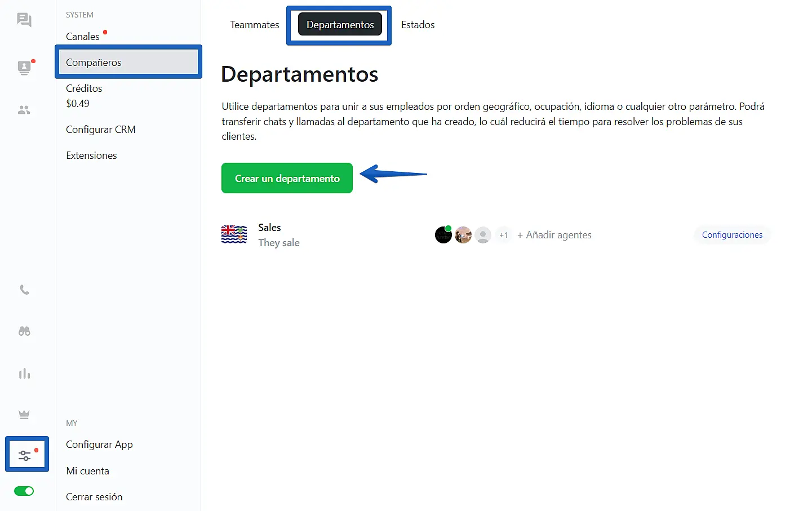The height and width of the screenshot is (511, 812).
Task: Open Configurar CRM menu item
Action: (101, 130)
